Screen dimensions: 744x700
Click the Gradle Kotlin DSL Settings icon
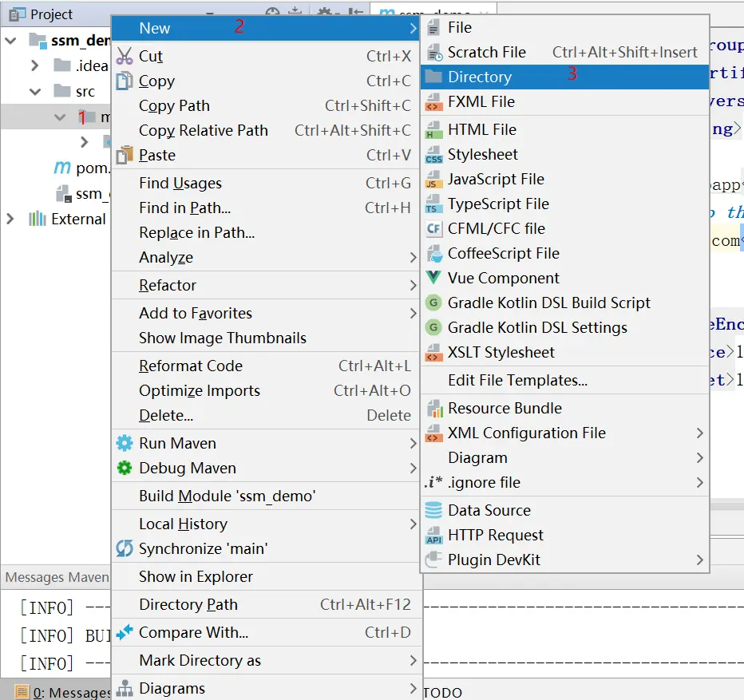tap(433, 327)
